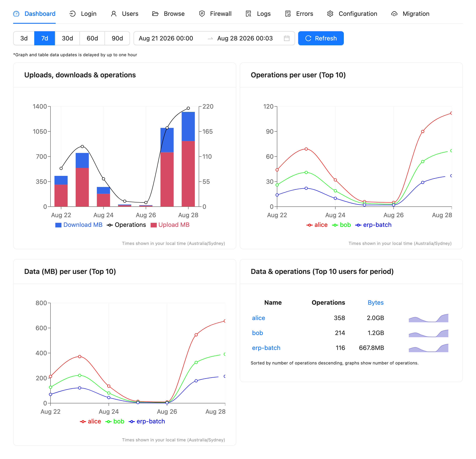Open erp-batch user link in table
Screen dimensions: 476x459
[x=266, y=348]
